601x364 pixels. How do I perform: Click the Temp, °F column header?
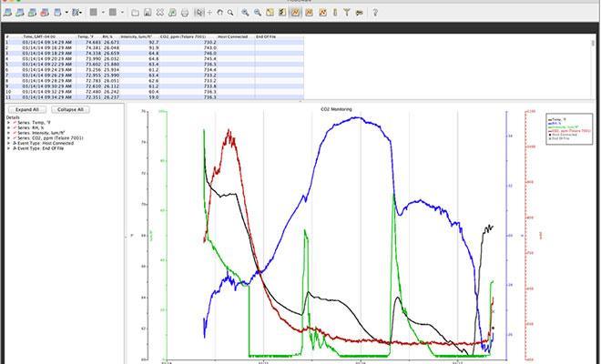(82, 36)
